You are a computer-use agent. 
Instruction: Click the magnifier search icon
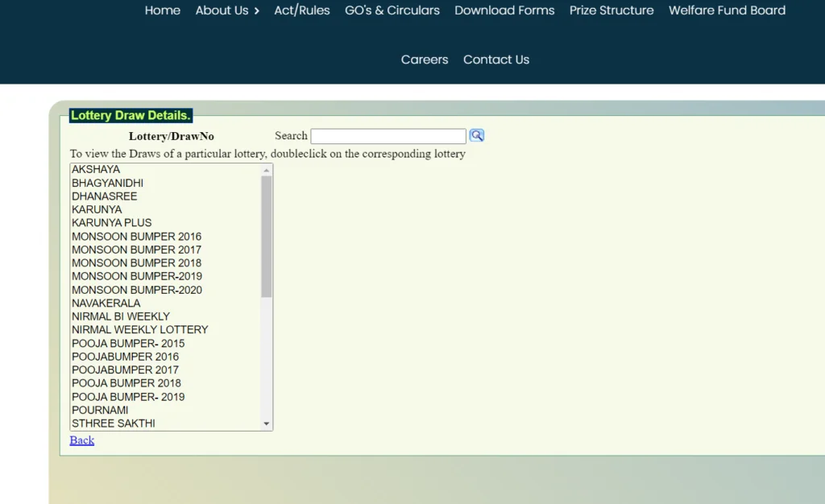[477, 135]
